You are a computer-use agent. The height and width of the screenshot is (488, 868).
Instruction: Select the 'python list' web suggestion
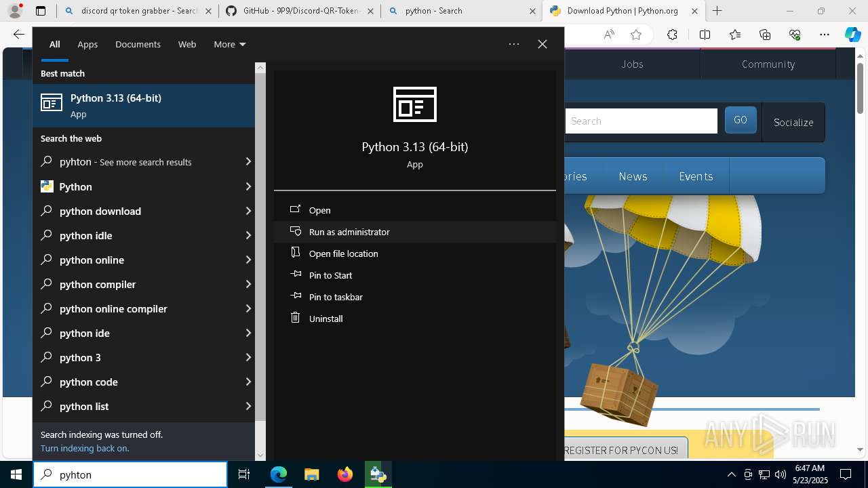point(144,406)
